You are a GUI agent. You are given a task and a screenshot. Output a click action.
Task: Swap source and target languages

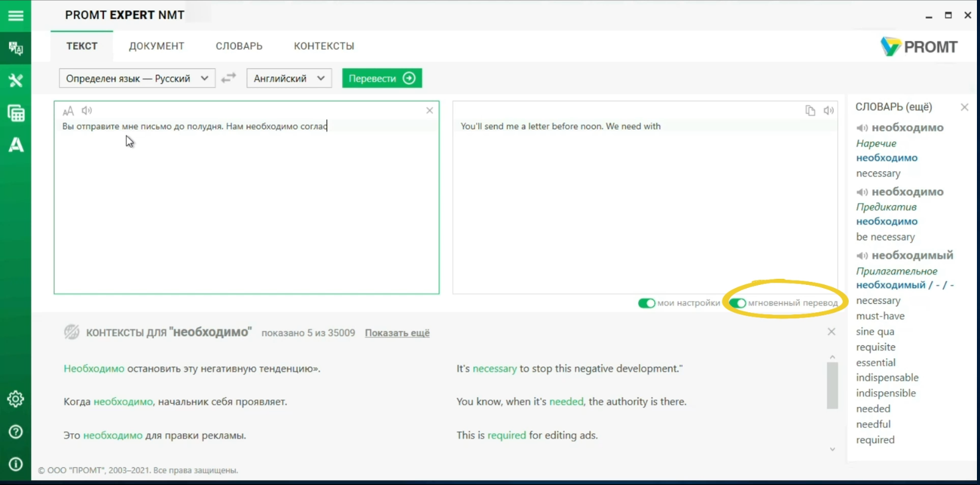click(x=228, y=78)
